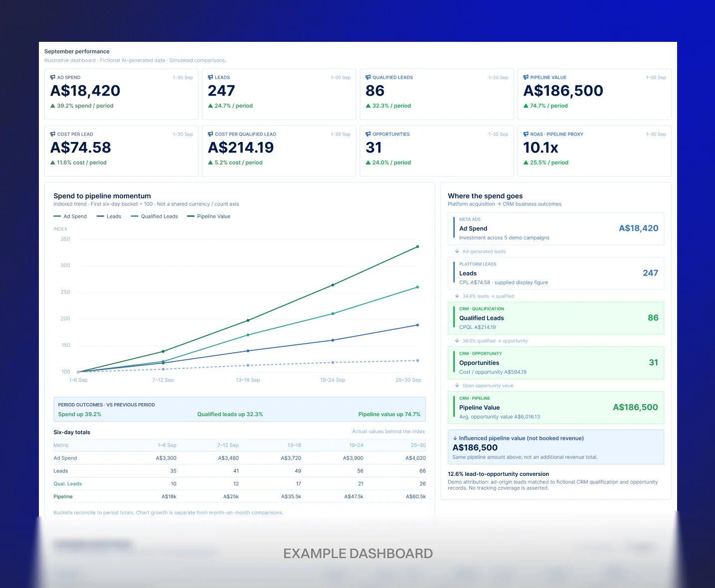The width and height of the screenshot is (715, 588).
Task: Click the A$18,420 Ad Spend headline value
Action: (x=85, y=91)
